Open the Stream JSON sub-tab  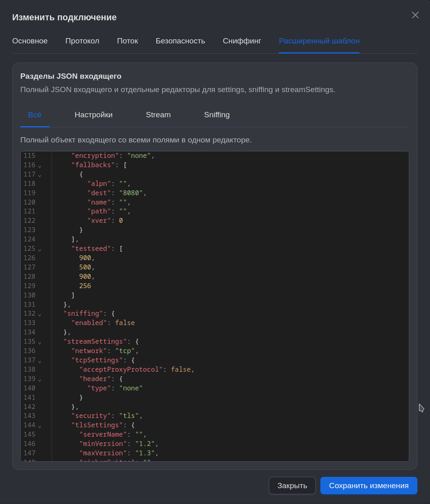(158, 115)
